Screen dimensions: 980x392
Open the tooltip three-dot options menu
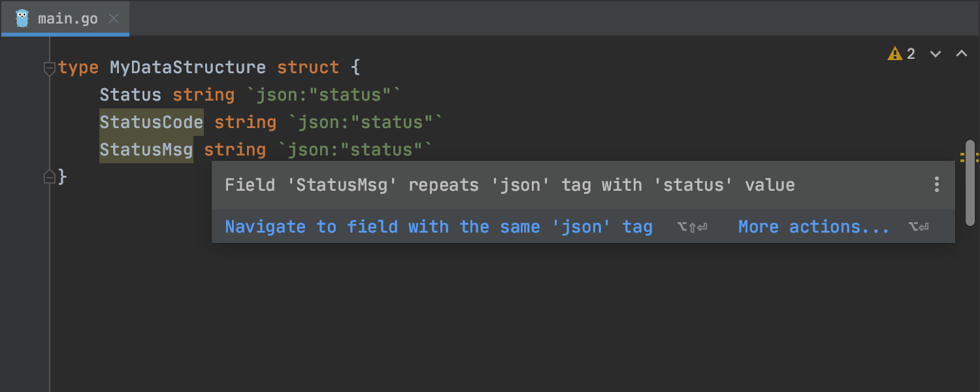pos(937,185)
